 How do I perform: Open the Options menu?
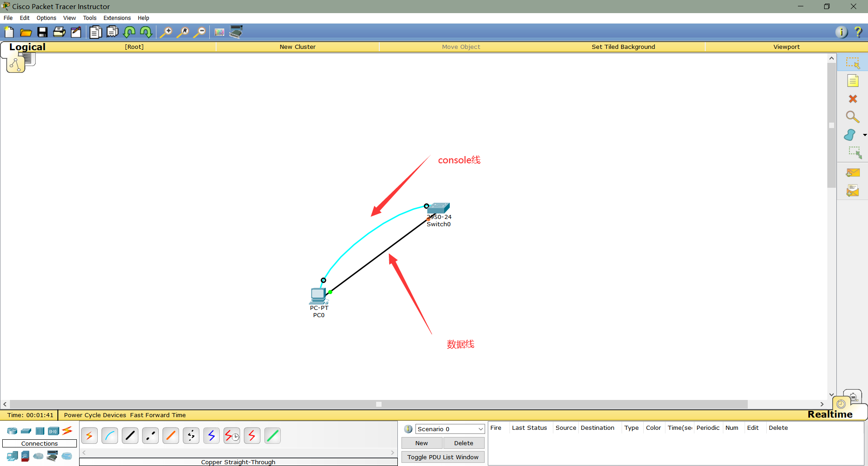(46, 18)
